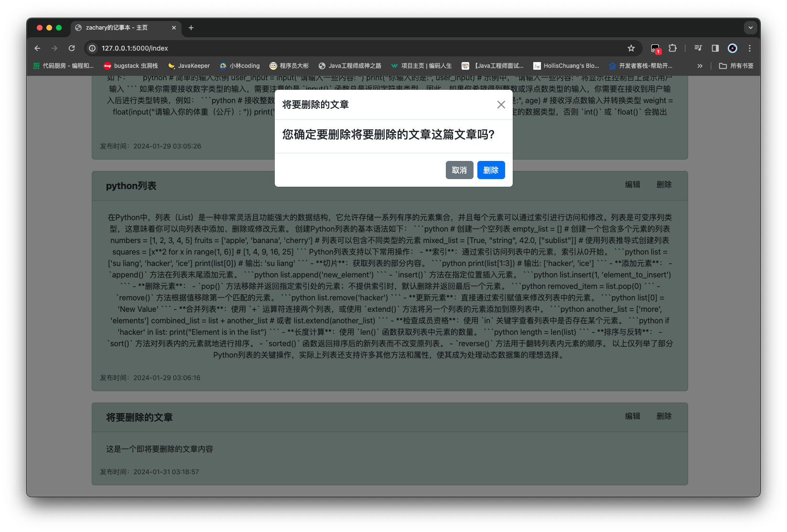Open the 代码厨房 bookmark

pyautogui.click(x=63, y=66)
